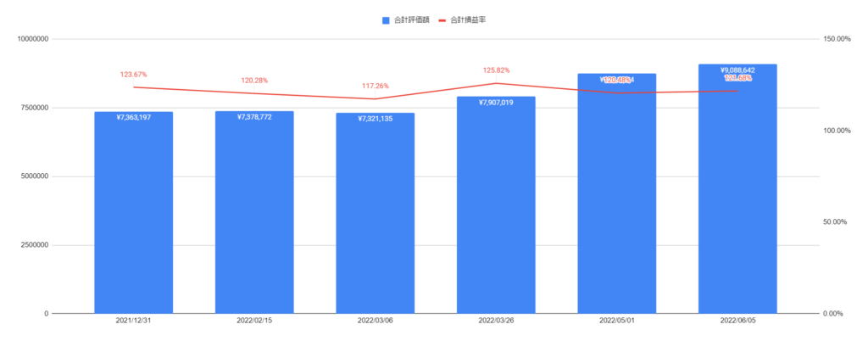Click the 2022/06/05 axis date label
This screenshot has width=868, height=341.
click(x=737, y=321)
